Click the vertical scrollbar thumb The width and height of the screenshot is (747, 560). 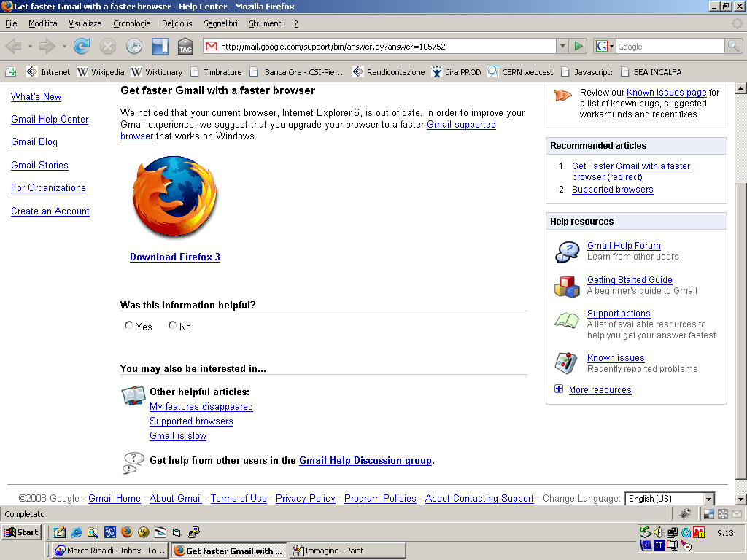pyautogui.click(x=741, y=331)
